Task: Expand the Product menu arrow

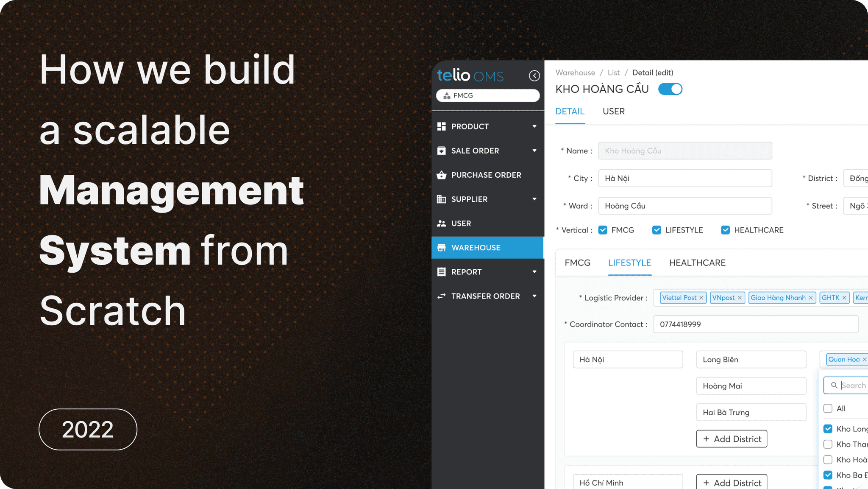Action: pos(534,126)
